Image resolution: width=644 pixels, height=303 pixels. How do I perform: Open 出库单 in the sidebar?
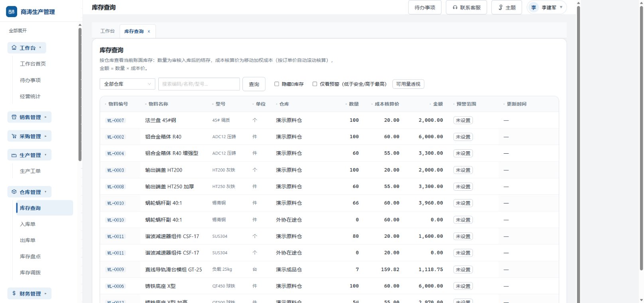pos(28,240)
